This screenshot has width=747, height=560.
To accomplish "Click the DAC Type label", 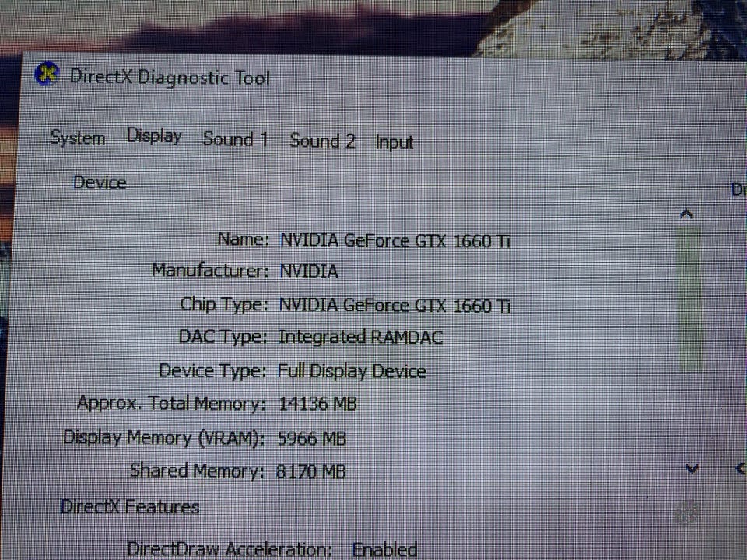I will tap(223, 337).
